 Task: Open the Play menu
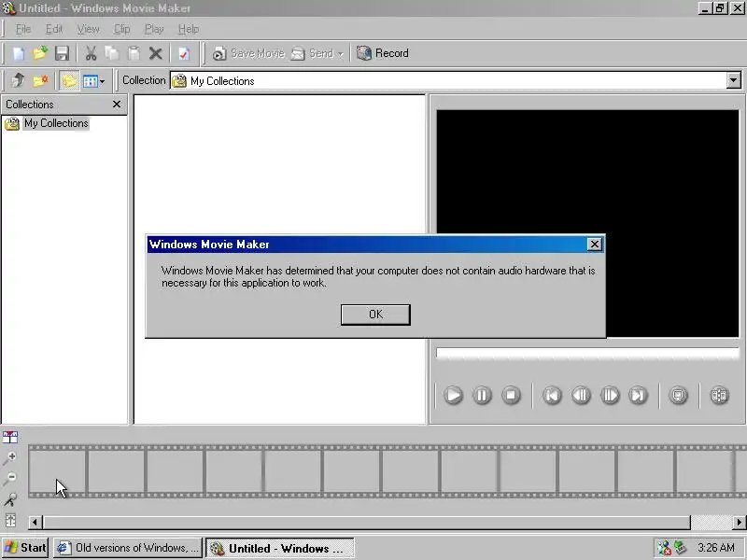click(x=154, y=29)
